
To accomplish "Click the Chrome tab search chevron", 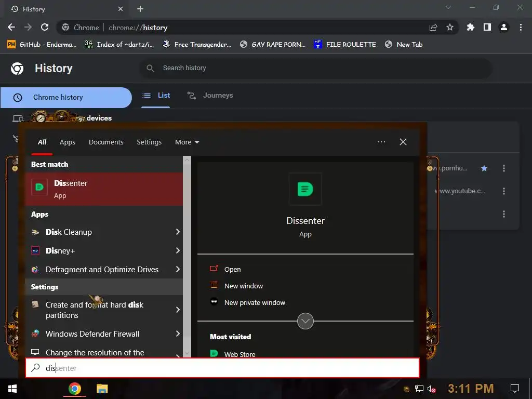I will pos(448,7).
